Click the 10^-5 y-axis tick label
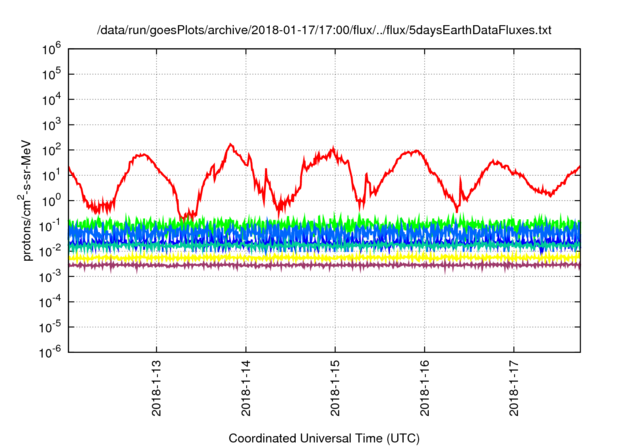Image resolution: width=640 pixels, height=448 pixels. tap(51, 328)
